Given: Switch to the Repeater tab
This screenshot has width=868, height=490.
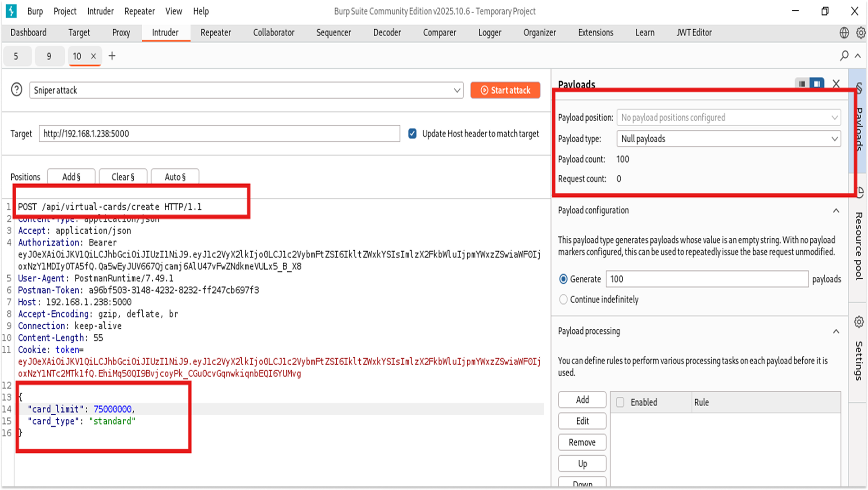Looking at the screenshot, I should point(216,32).
